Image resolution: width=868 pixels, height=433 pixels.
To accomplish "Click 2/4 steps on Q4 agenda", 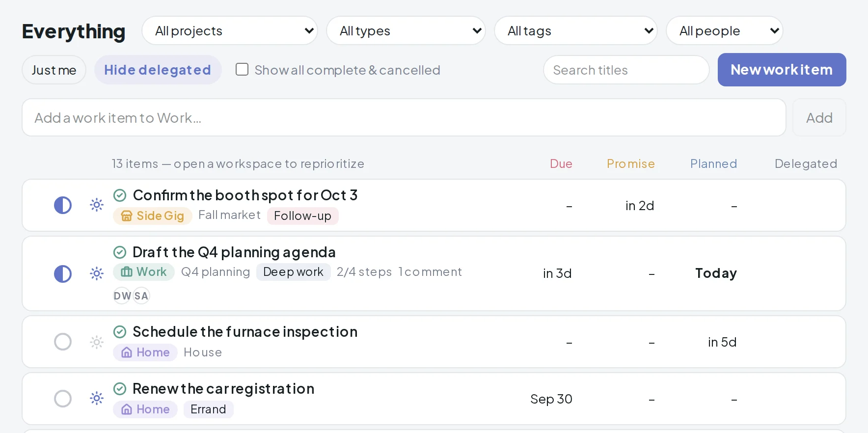I will (x=364, y=272).
